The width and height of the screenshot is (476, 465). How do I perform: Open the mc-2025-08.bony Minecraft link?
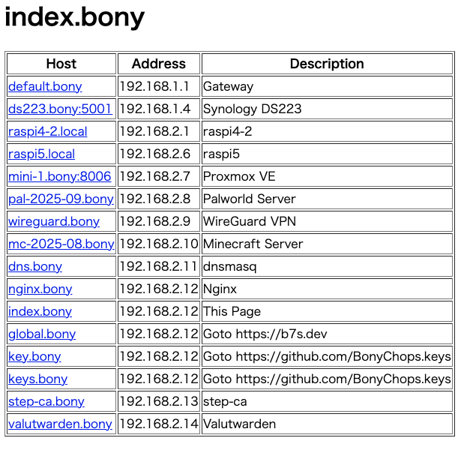pyautogui.click(x=61, y=244)
